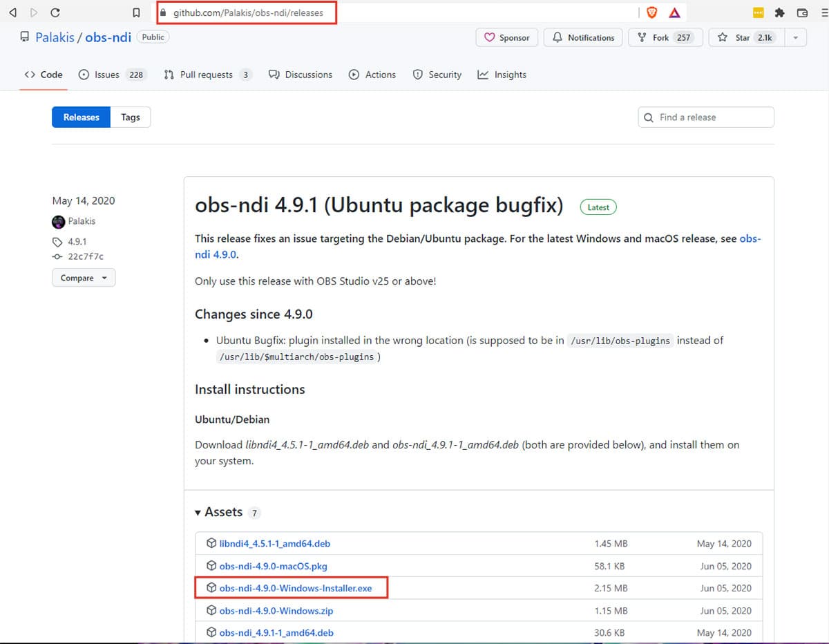Screen dimensions: 829x644
Task: Click the browser back arrow
Action: 12,12
